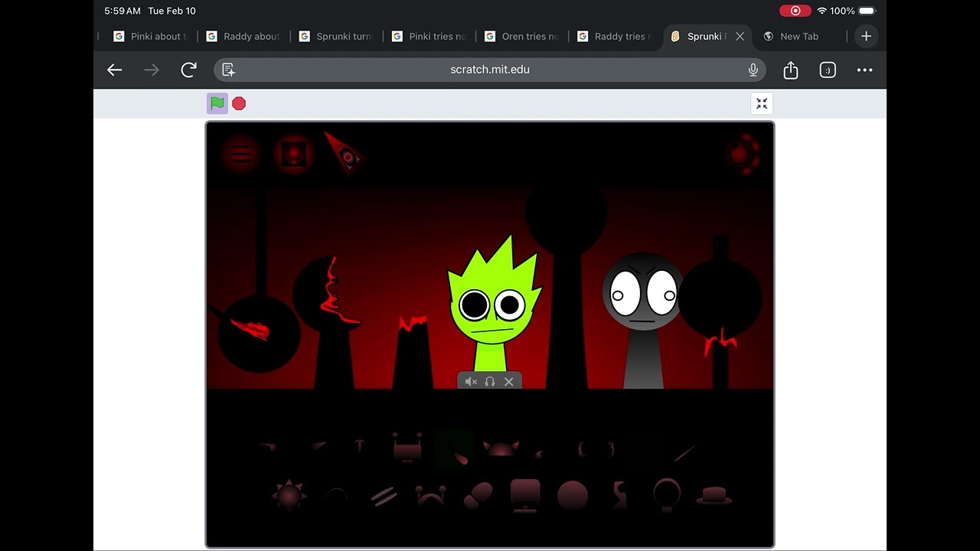Switch to the "Sprunki turn" tab
980x551 pixels.
click(336, 36)
